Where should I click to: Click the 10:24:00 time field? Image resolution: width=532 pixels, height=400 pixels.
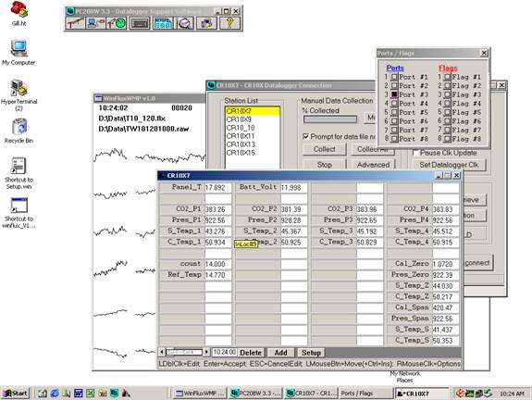coord(225,352)
